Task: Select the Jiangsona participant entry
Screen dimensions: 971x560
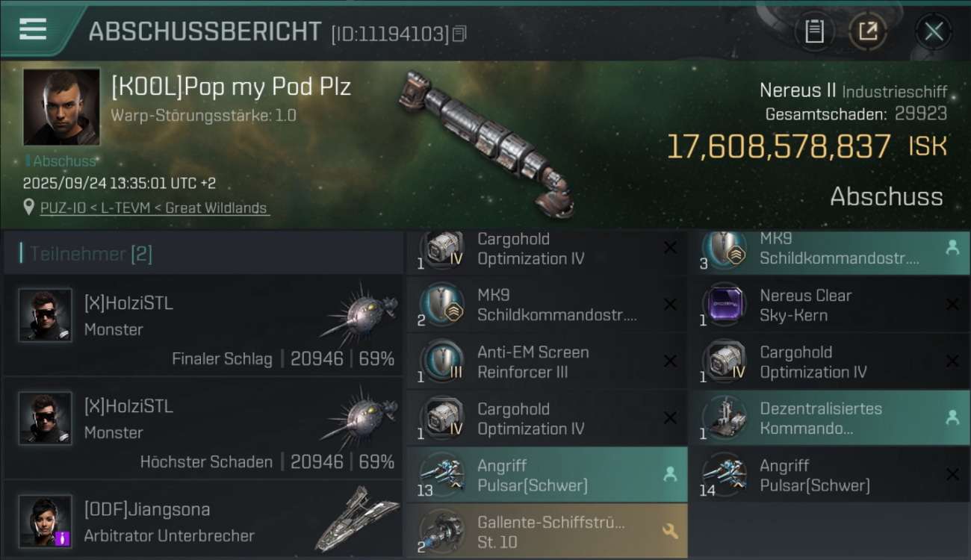Action: (203, 520)
